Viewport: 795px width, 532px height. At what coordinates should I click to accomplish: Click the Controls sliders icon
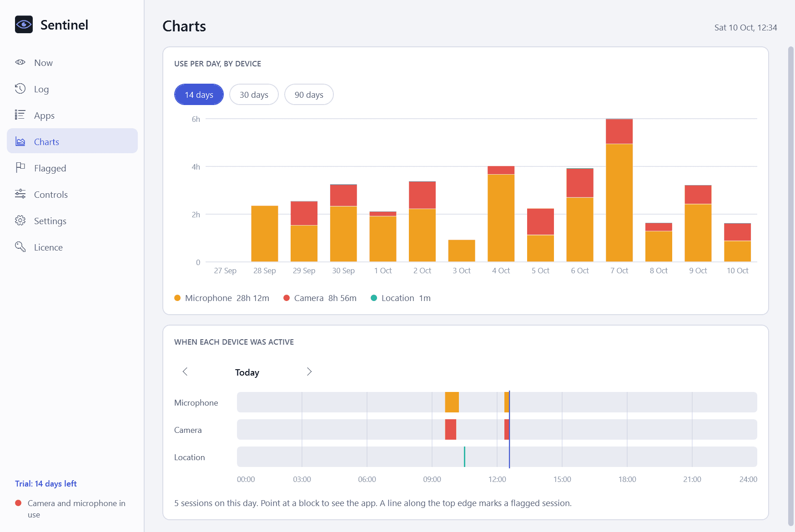pos(20,194)
